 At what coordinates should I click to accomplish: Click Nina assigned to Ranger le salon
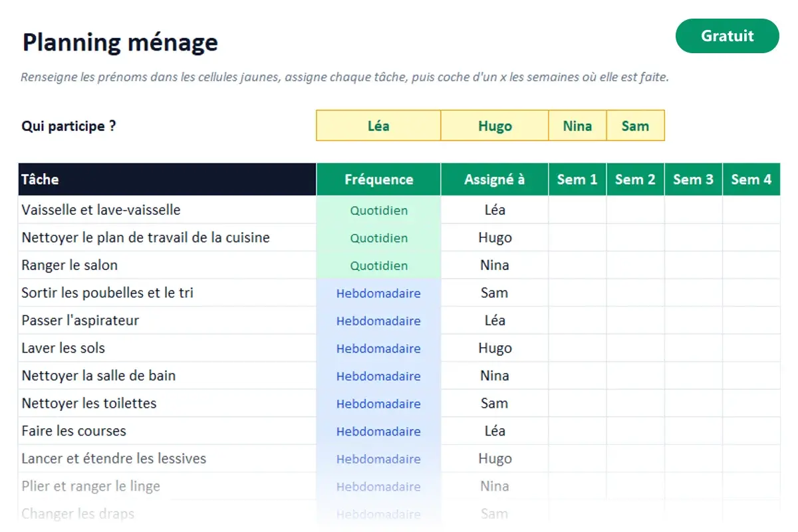click(495, 265)
